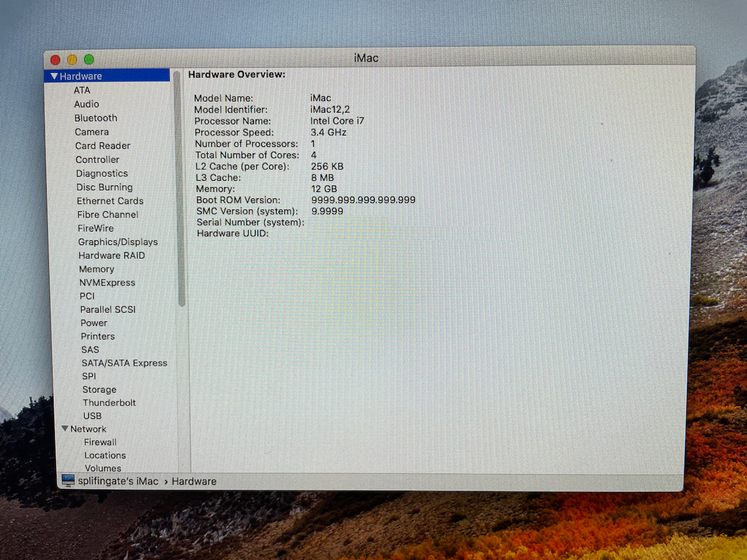Choose PCI in the hardware list
Image resolution: width=747 pixels, height=560 pixels.
pos(87,296)
